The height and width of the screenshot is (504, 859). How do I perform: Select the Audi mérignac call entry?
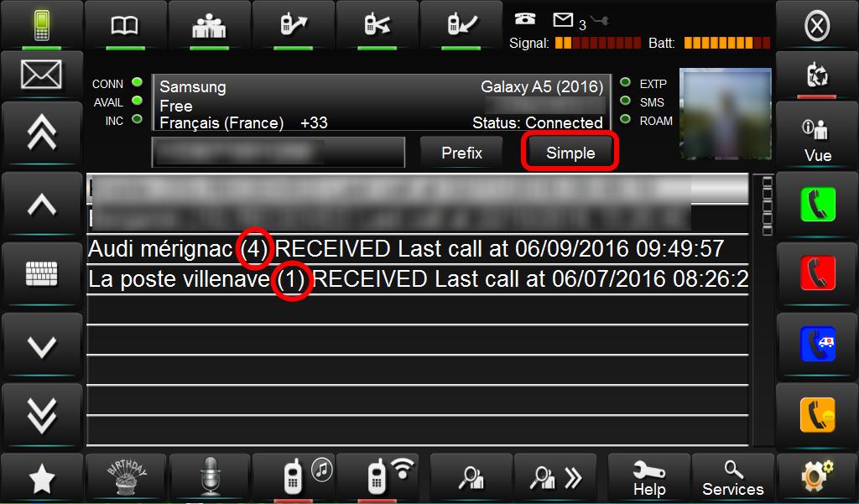pos(418,249)
